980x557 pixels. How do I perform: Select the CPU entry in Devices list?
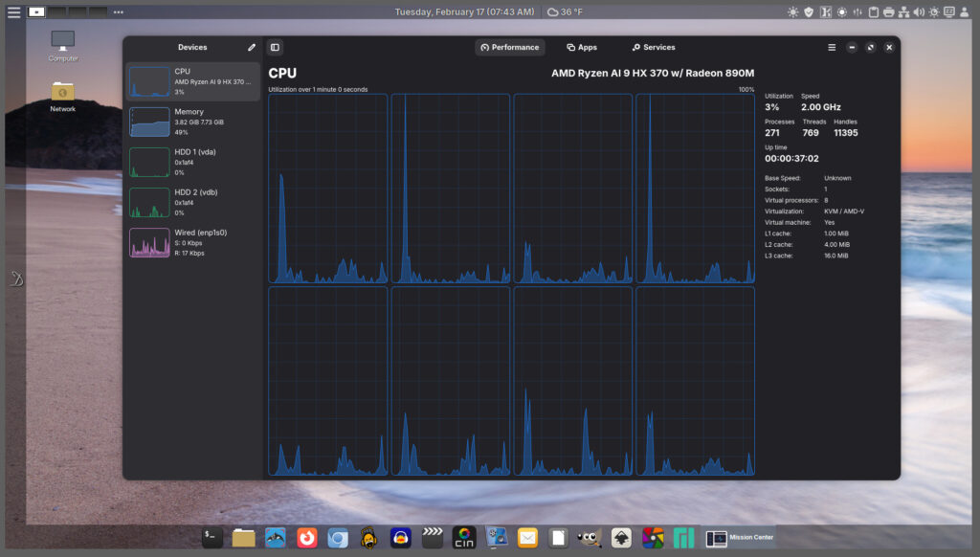pyautogui.click(x=192, y=81)
